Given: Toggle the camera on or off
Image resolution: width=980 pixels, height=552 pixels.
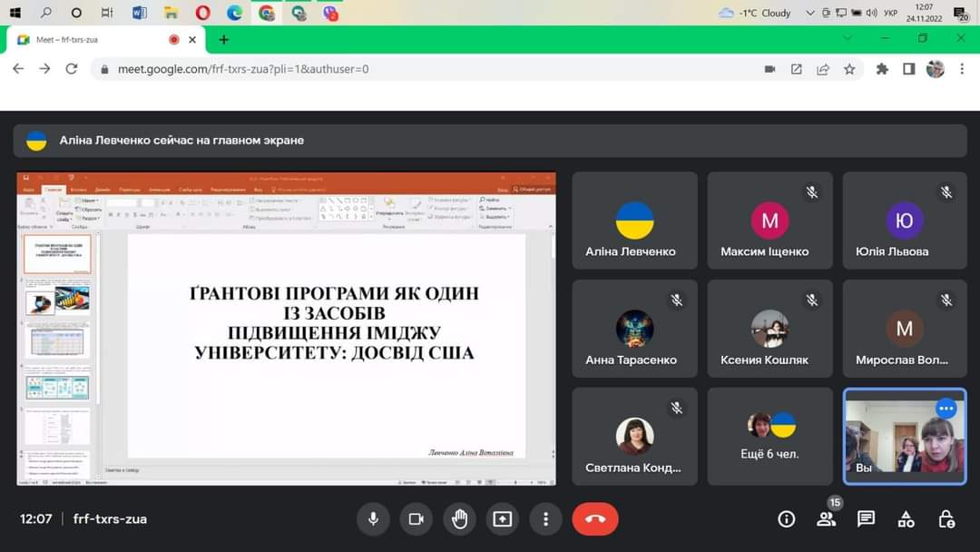Looking at the screenshot, I should coord(416,519).
